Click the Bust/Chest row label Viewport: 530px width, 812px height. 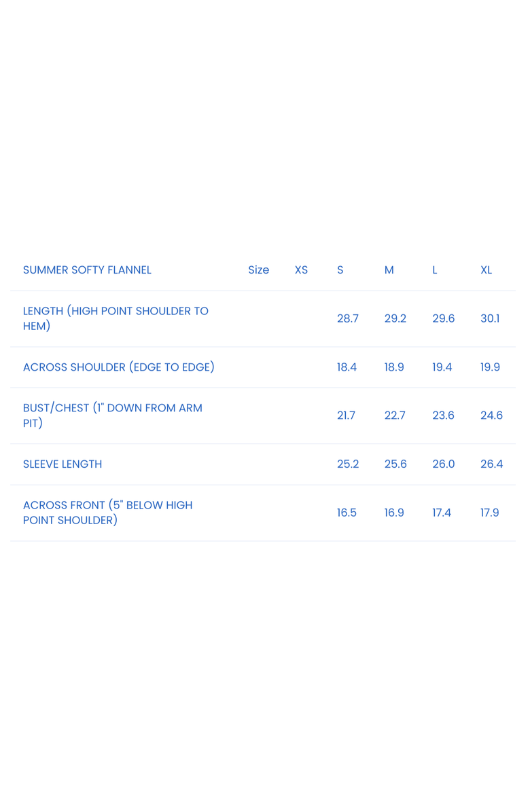point(113,416)
